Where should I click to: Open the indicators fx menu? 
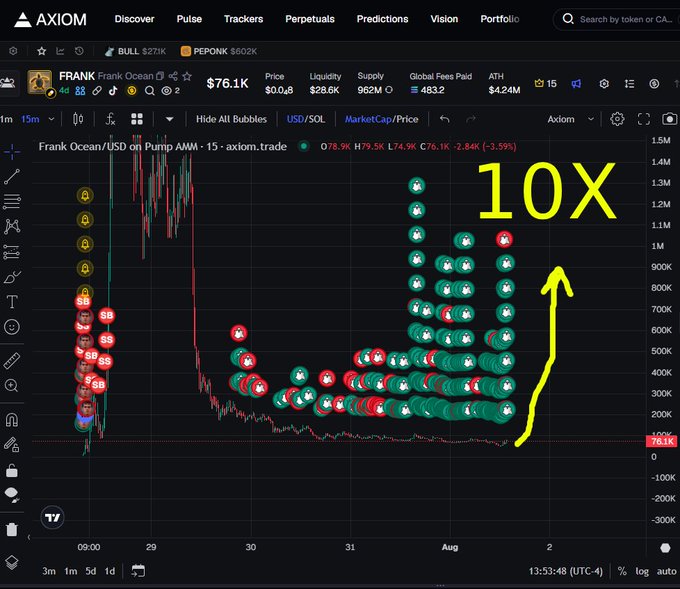coord(111,119)
